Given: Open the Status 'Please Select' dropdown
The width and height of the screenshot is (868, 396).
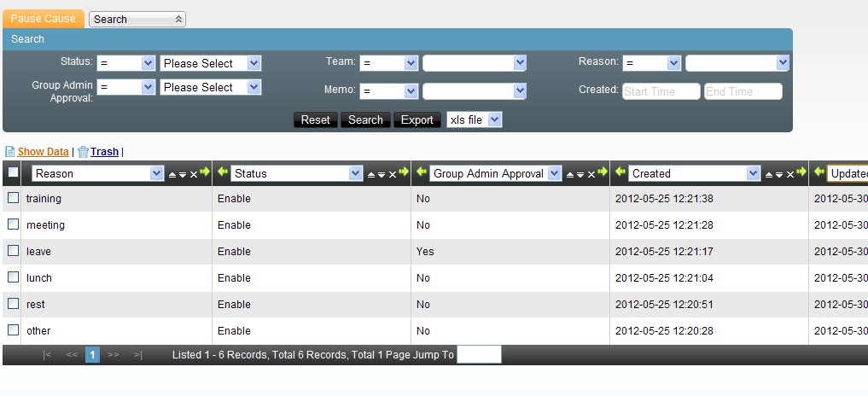Looking at the screenshot, I should coord(210,63).
